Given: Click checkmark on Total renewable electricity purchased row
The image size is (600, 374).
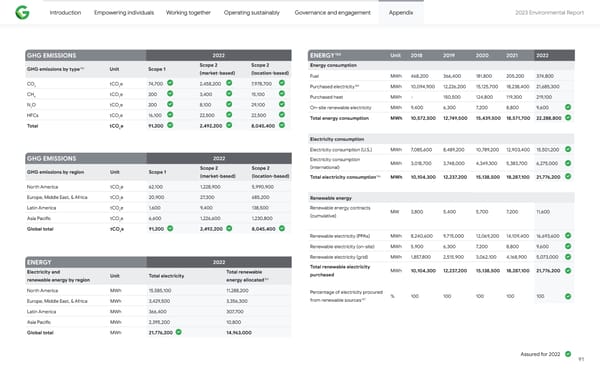Looking at the screenshot, I should (568, 270).
